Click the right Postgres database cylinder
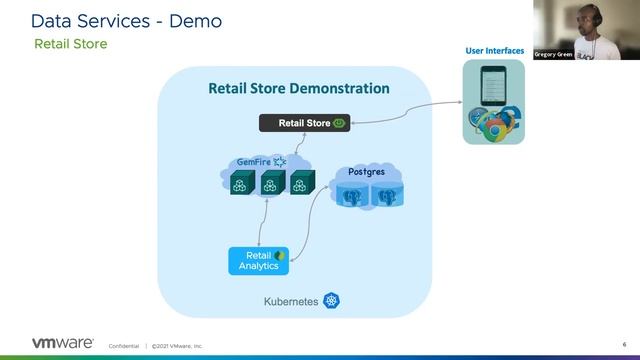The height and width of the screenshot is (360, 640). click(x=387, y=194)
